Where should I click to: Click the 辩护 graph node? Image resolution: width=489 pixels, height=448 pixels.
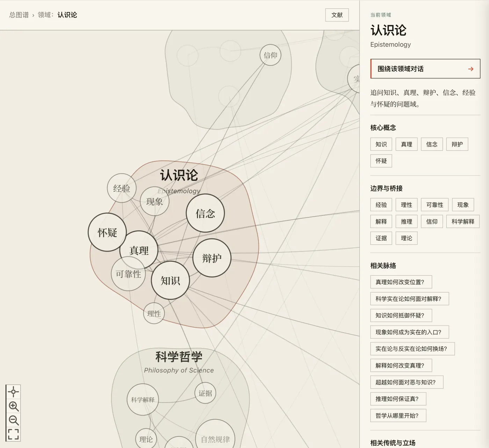[212, 258]
